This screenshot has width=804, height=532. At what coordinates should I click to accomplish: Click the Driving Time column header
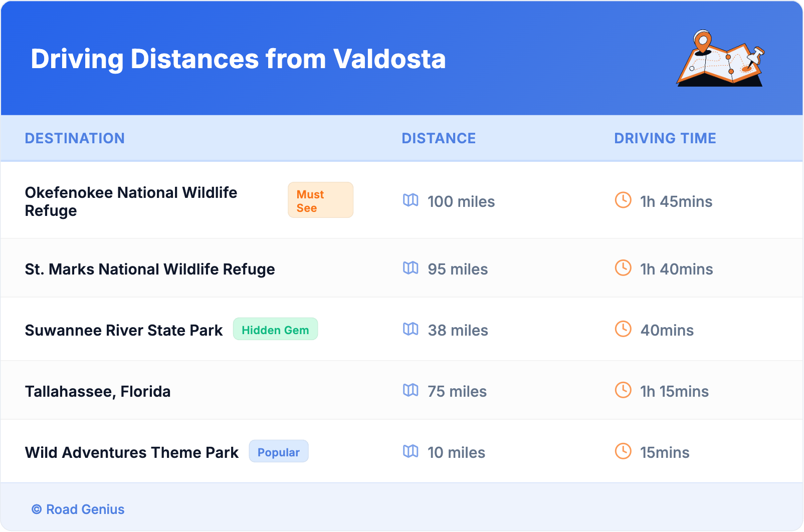click(x=665, y=138)
